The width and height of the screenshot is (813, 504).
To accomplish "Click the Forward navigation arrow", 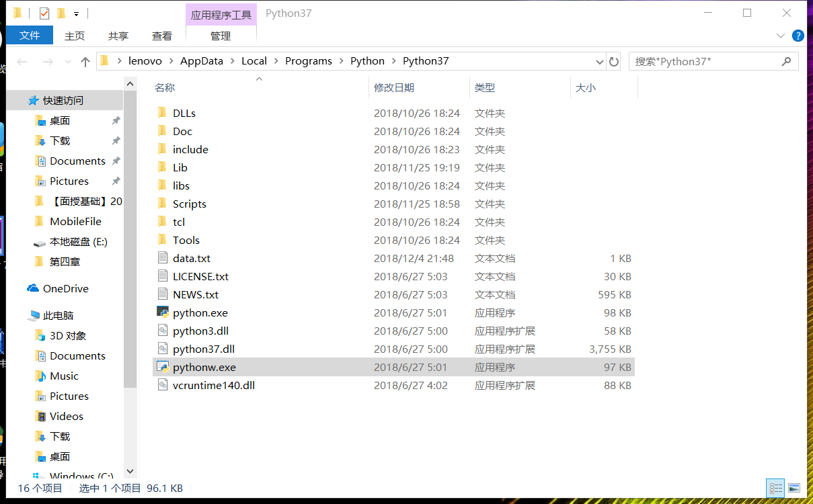I will (x=48, y=61).
